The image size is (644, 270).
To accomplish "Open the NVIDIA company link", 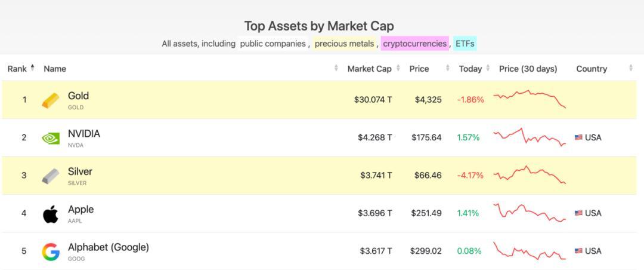I will [x=84, y=134].
